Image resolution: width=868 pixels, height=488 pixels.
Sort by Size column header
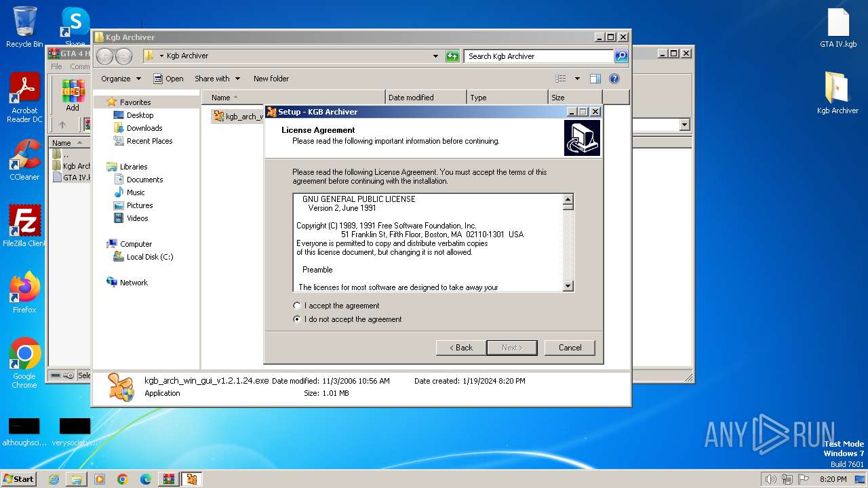pyautogui.click(x=575, y=98)
